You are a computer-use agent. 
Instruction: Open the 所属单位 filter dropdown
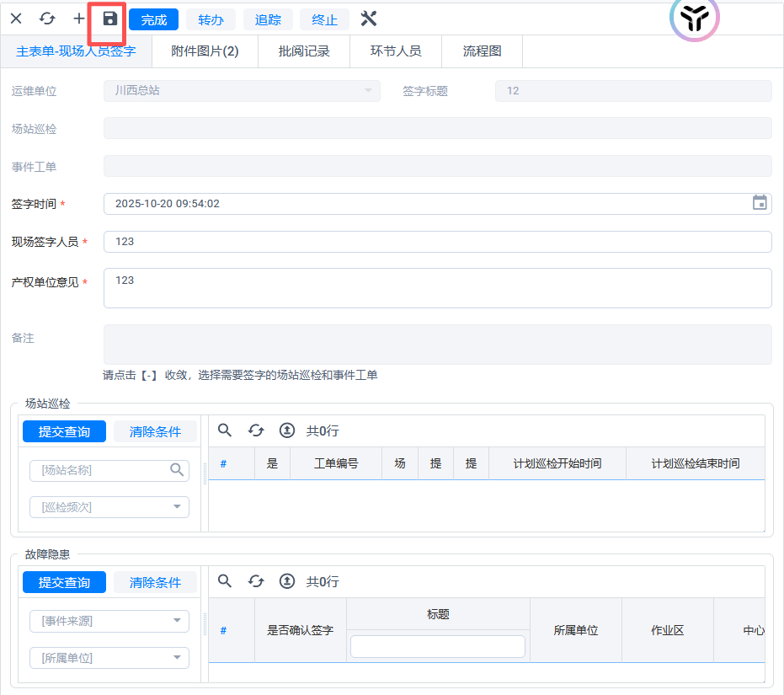[177, 658]
